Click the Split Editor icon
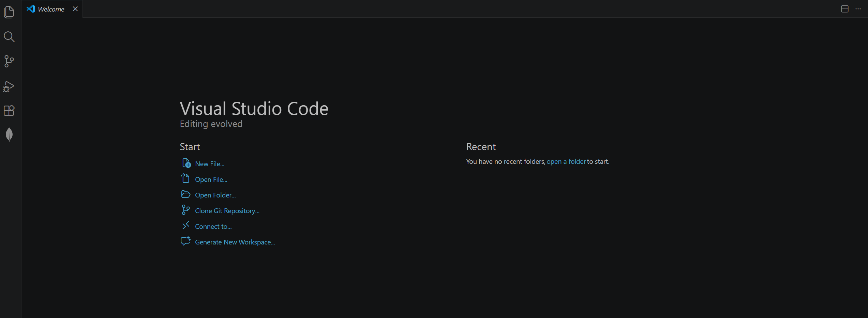Viewport: 868px width, 318px height. pos(845,9)
